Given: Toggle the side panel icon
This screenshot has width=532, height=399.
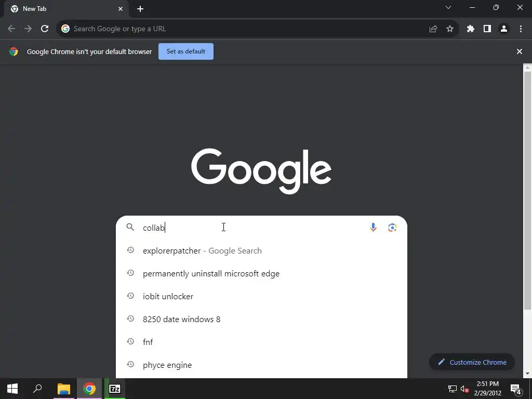Looking at the screenshot, I should (487, 29).
